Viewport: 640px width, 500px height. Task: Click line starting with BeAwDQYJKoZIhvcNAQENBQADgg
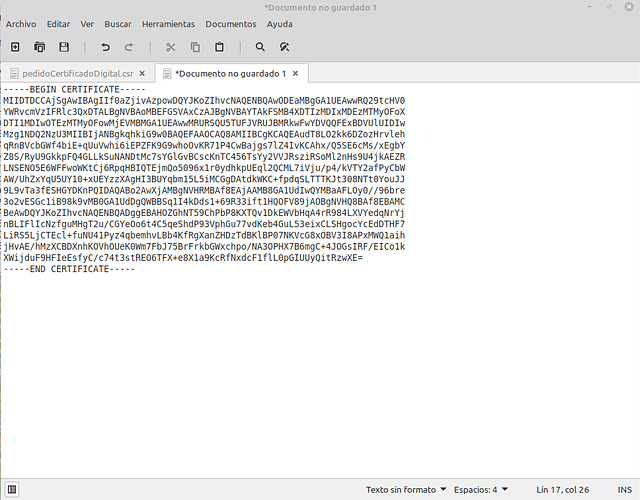pos(204,213)
